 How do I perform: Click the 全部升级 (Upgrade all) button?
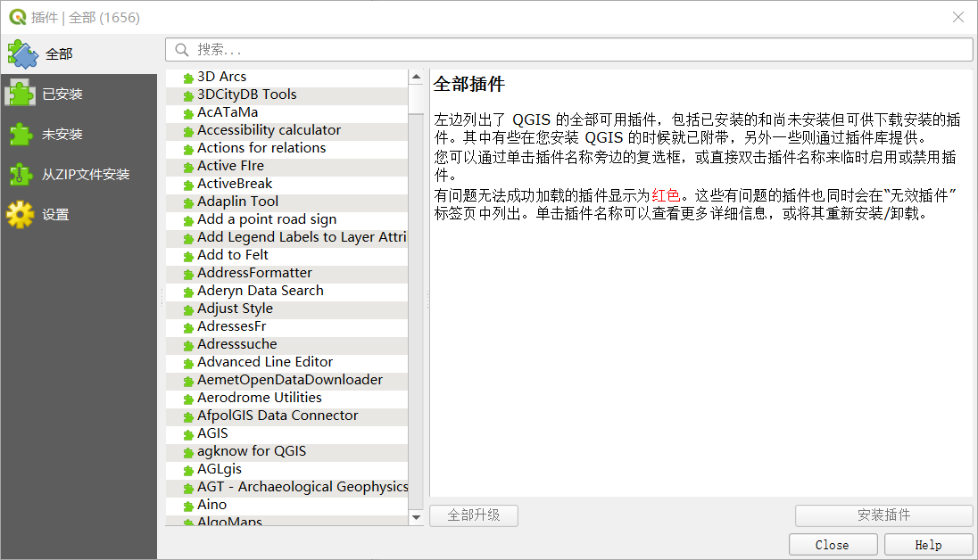tap(474, 515)
